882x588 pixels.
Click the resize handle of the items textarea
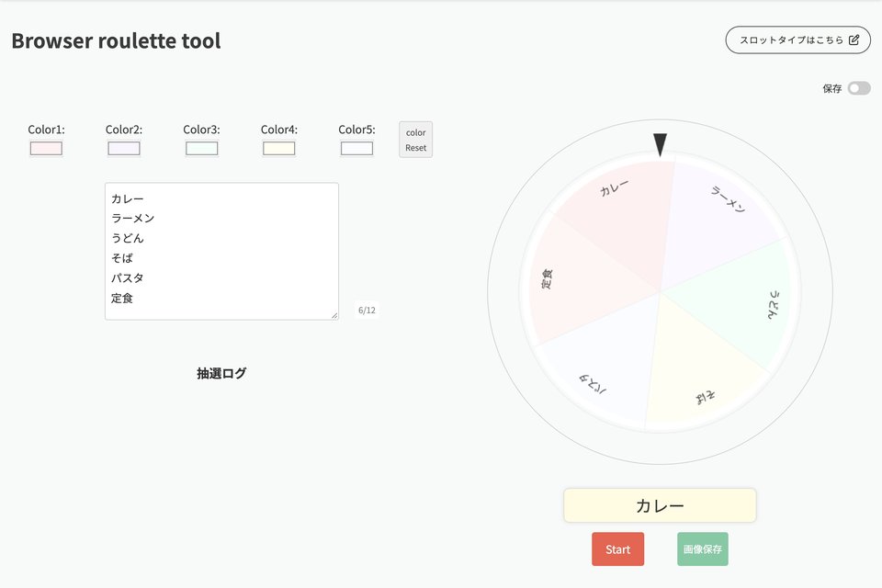click(x=334, y=316)
